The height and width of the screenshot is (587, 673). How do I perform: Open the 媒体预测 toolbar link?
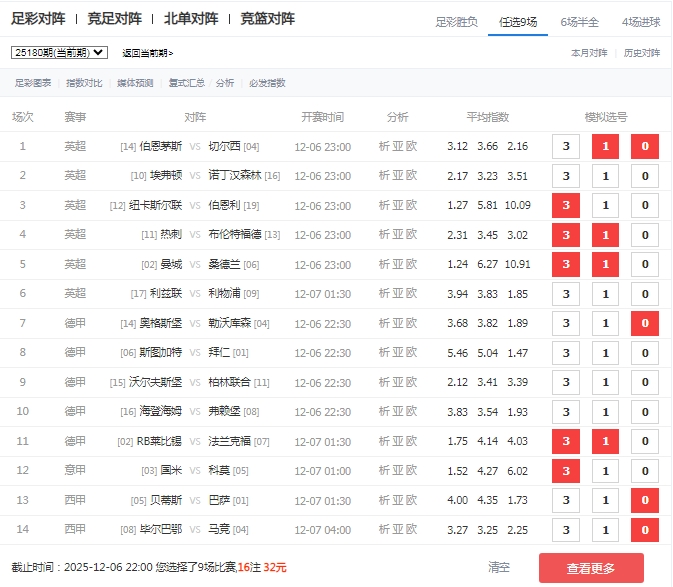(135, 83)
